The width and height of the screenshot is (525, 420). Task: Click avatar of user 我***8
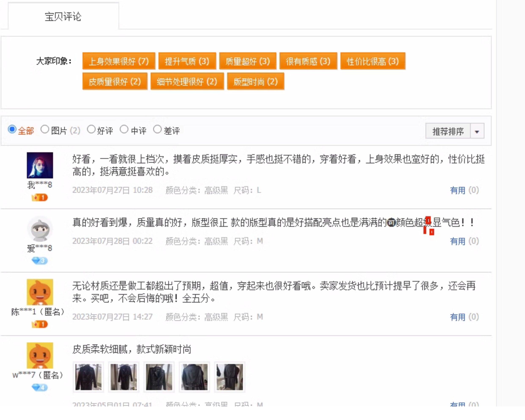(x=40, y=165)
